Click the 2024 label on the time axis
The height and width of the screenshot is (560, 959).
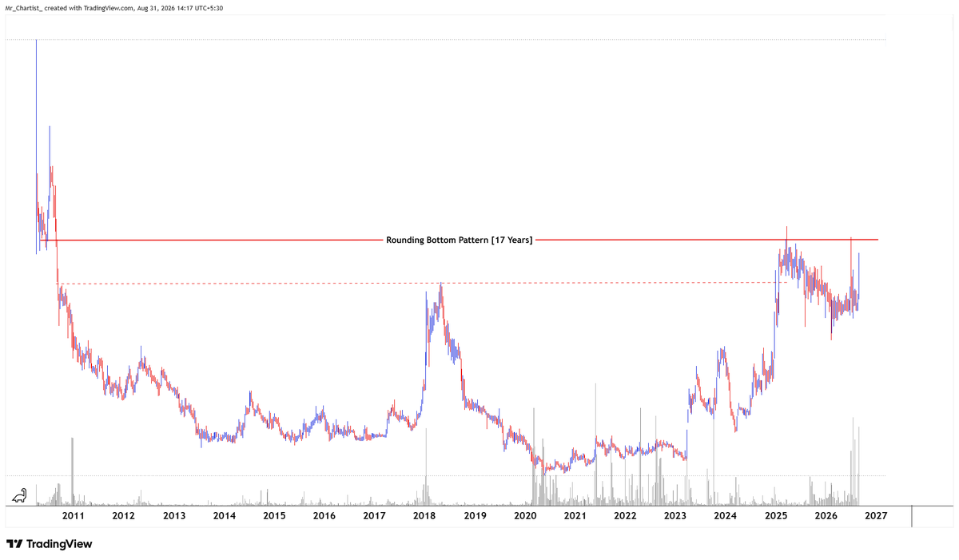coord(726,516)
